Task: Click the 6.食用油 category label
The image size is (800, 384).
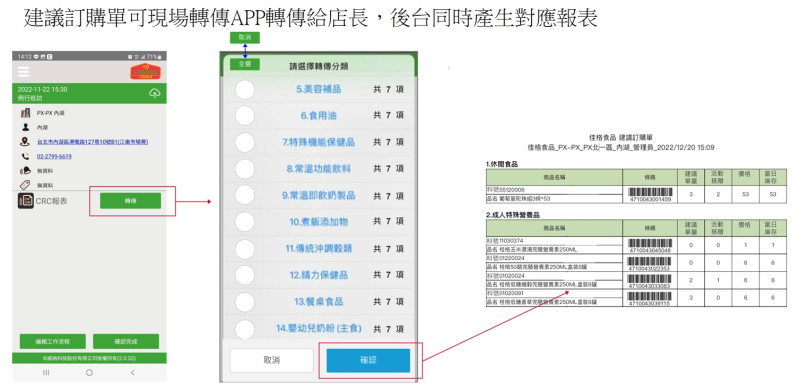Action: [318, 116]
